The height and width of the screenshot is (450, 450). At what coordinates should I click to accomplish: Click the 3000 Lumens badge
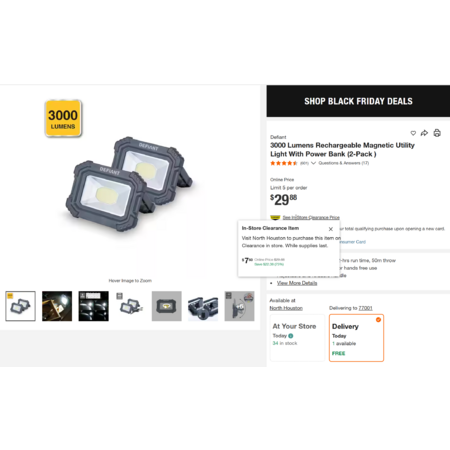click(x=63, y=118)
